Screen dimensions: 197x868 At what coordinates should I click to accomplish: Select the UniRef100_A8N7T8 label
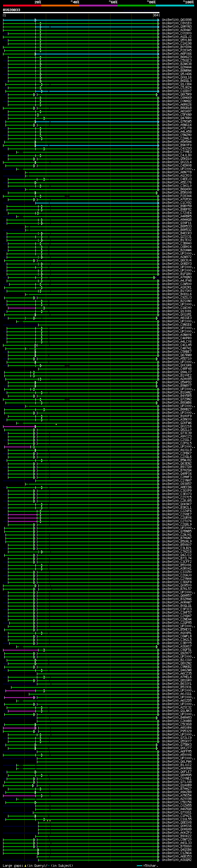coord(177,172)
